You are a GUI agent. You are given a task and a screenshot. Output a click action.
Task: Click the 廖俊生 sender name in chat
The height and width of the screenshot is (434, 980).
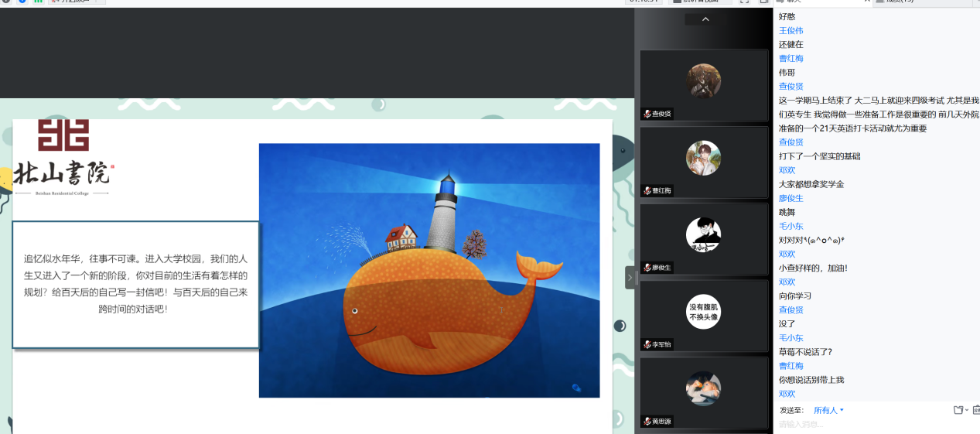tap(790, 198)
